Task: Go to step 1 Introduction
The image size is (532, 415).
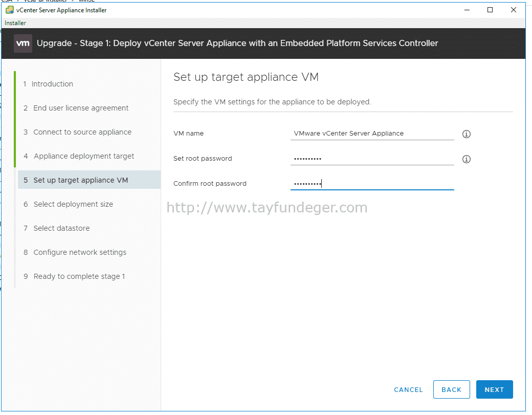Action: pyautogui.click(x=48, y=84)
